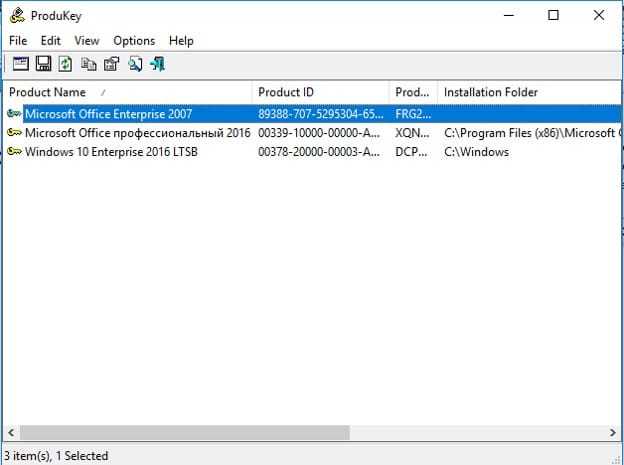
Task: Click the horizontal scrollbar right arrow
Action: click(612, 432)
